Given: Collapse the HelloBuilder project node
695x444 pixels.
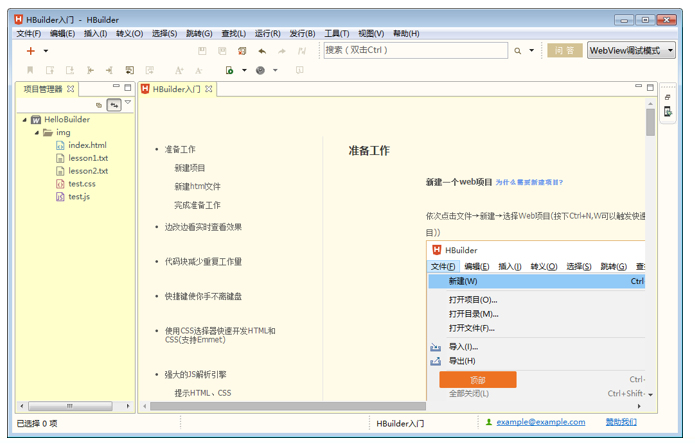Looking at the screenshot, I should [x=24, y=120].
